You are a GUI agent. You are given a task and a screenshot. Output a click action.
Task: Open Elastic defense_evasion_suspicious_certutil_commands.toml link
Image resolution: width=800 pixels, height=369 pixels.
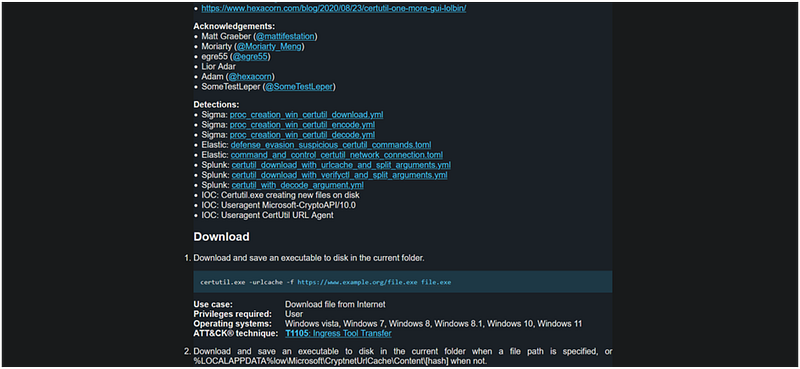pos(331,145)
